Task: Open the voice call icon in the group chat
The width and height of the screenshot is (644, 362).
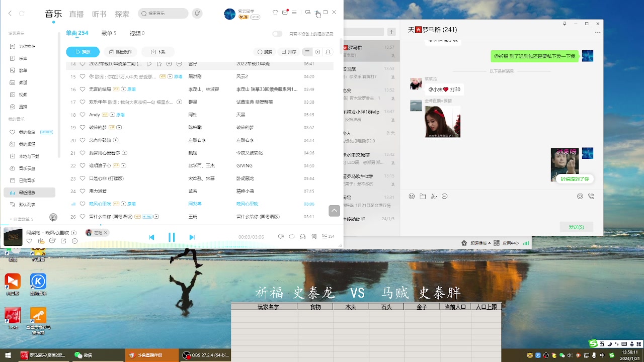Action: point(591,196)
